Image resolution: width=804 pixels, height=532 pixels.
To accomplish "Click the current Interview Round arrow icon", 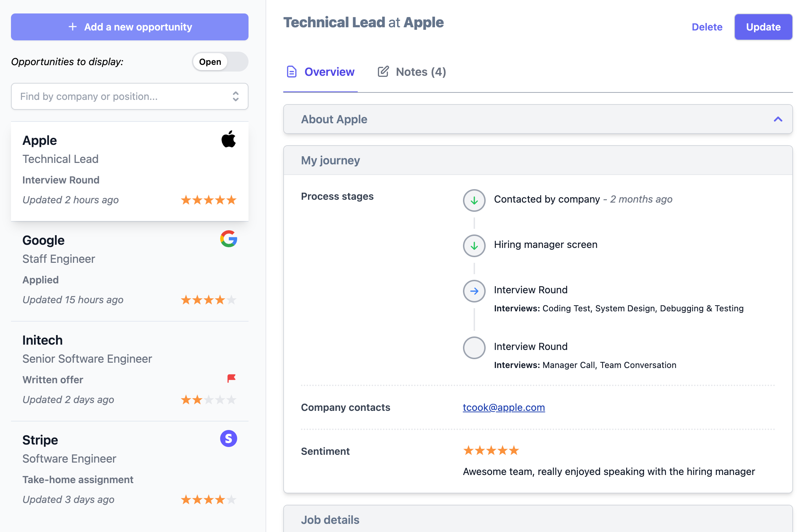I will coord(474,291).
